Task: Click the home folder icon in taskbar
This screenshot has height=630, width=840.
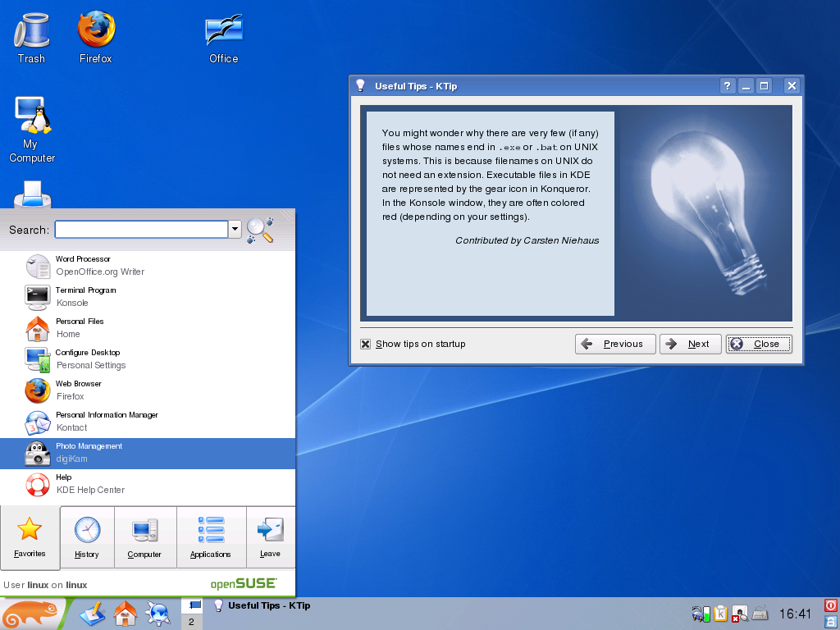Action: click(125, 614)
